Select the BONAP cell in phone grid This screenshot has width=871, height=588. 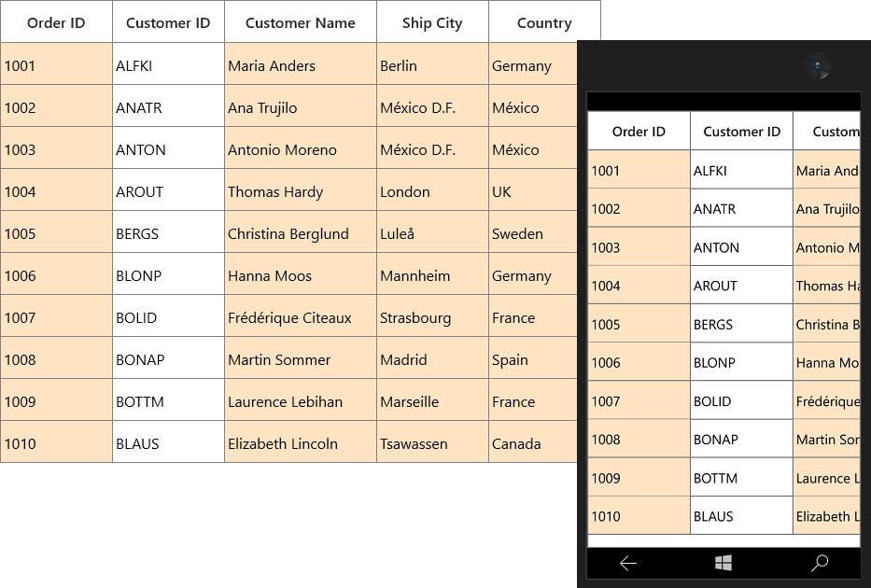[741, 440]
